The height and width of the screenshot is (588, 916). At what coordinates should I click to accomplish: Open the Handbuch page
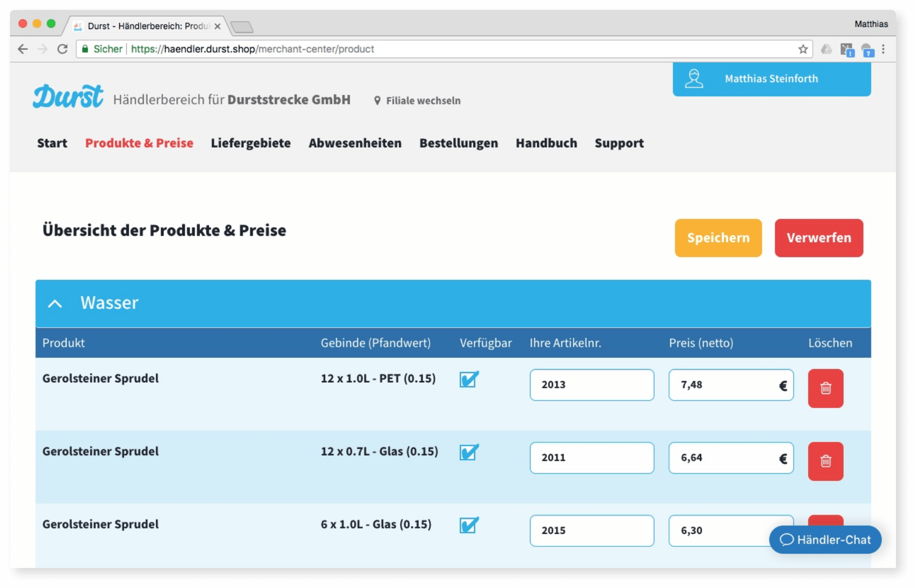546,143
